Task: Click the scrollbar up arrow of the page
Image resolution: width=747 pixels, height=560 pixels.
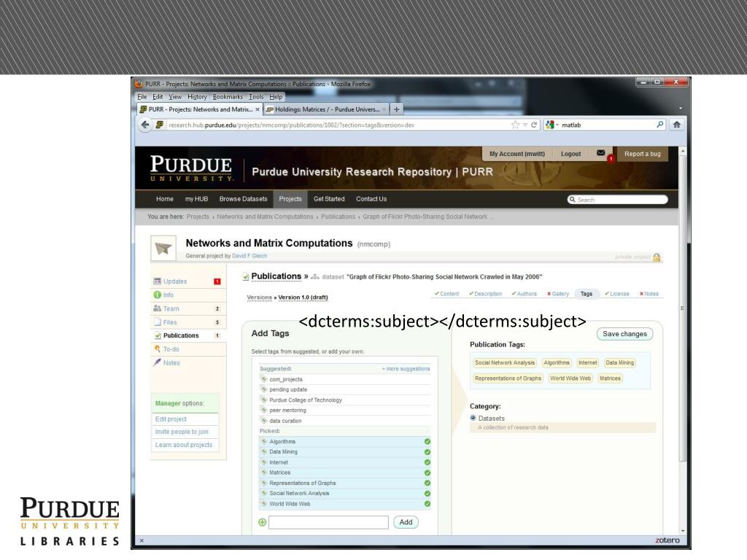Action: [x=683, y=151]
